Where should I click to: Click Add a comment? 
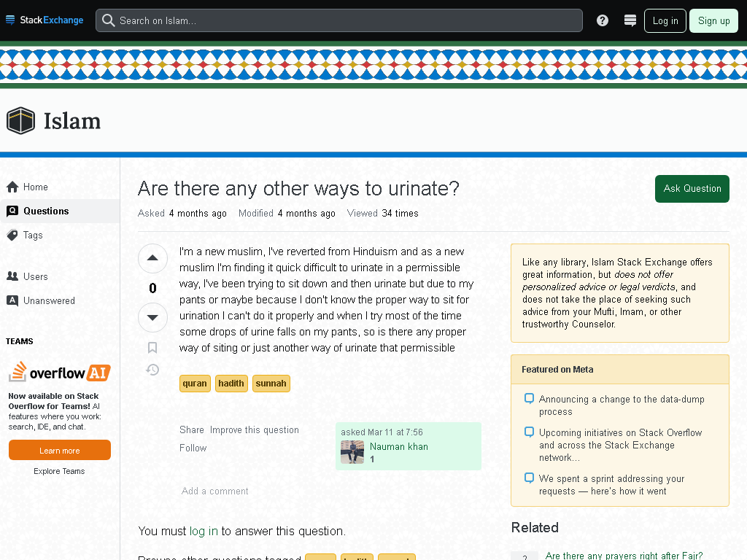pyautogui.click(x=215, y=491)
